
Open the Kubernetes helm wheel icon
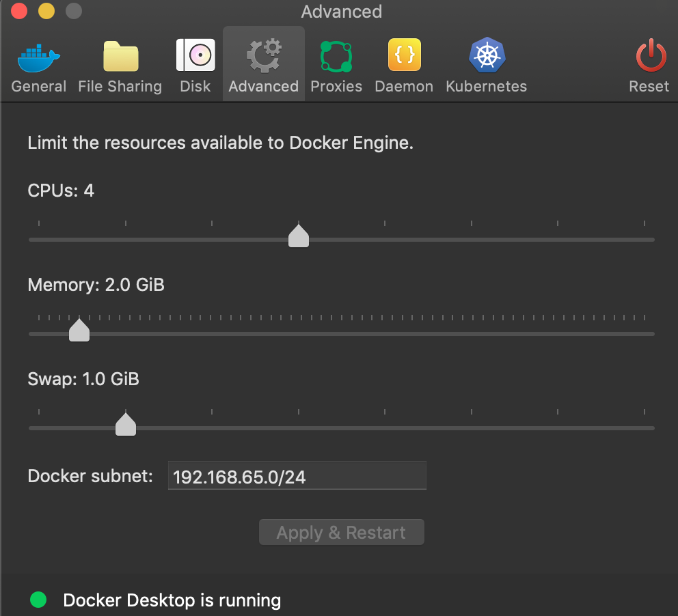487,55
